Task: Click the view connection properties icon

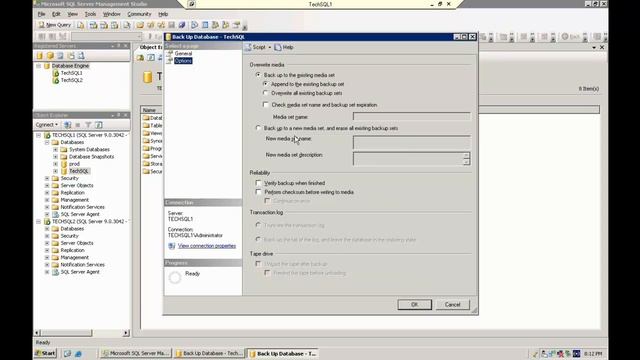Action: click(x=172, y=246)
